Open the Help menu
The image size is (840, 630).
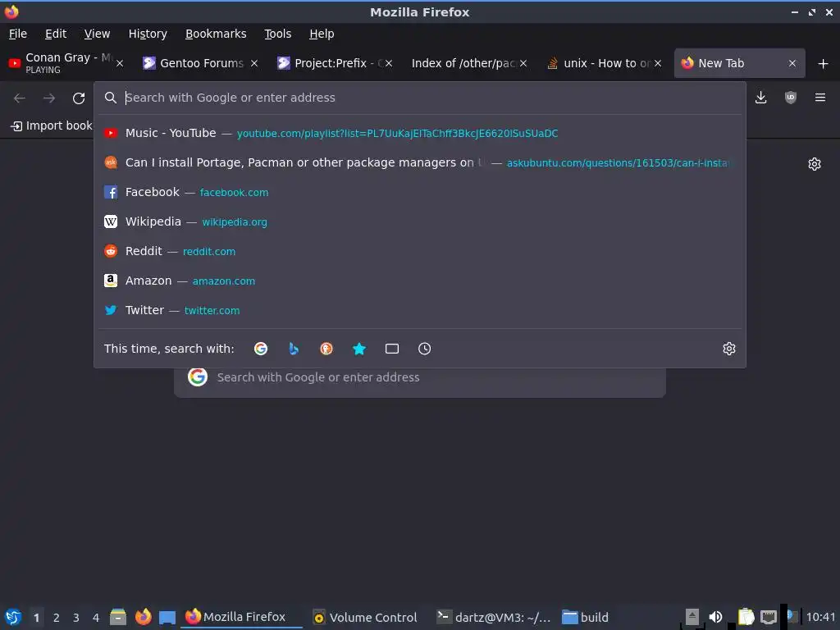pos(322,34)
